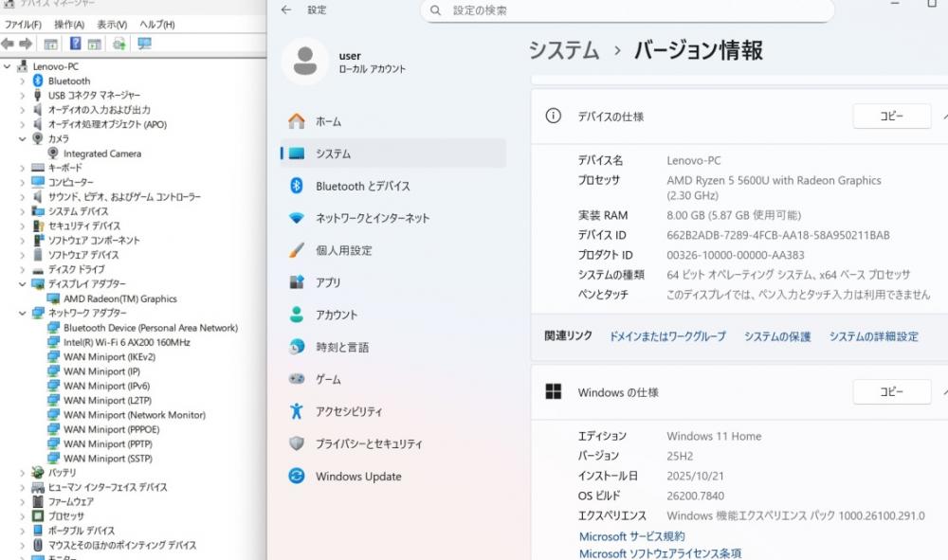The image size is (948, 560).
Task: Select Integrated Camera device
Action: (x=101, y=154)
